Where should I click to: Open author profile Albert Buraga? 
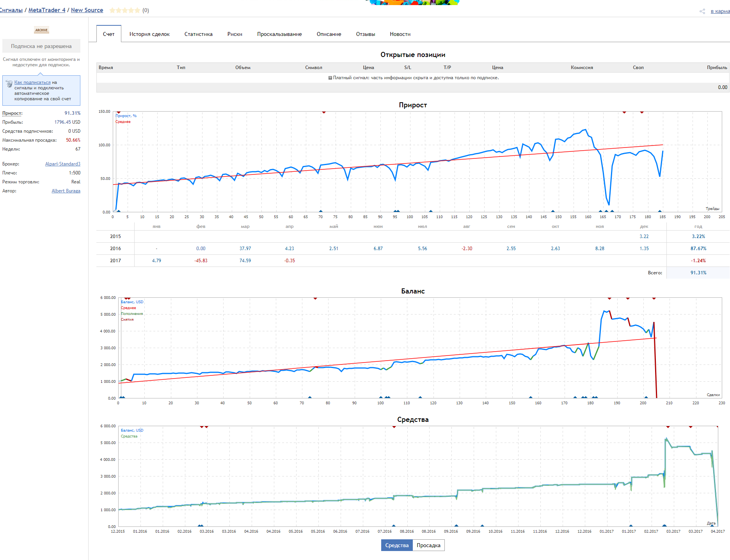click(x=66, y=191)
